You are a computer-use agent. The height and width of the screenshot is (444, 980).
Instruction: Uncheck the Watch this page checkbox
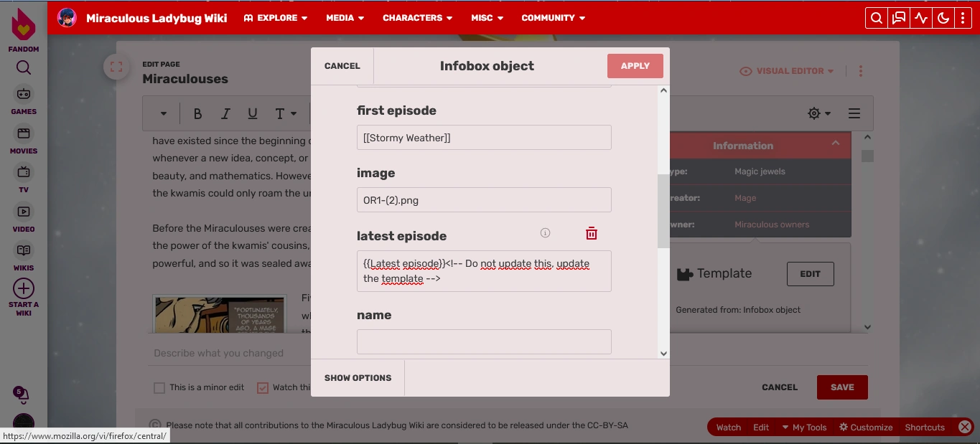click(x=263, y=387)
